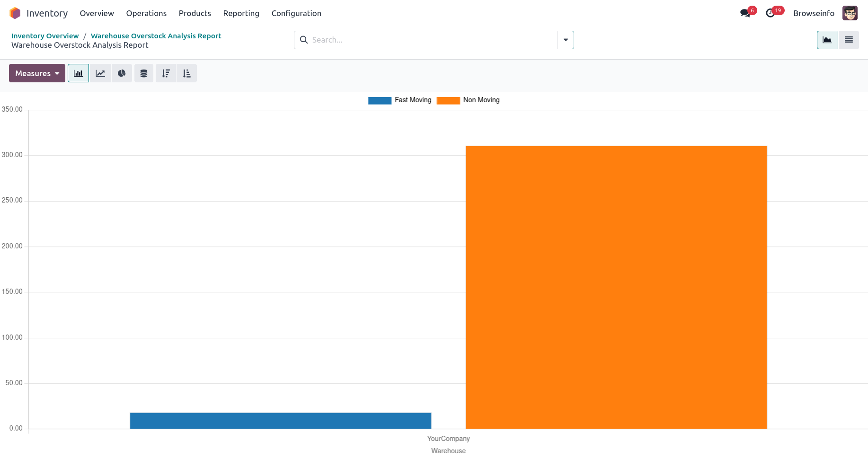Switch to line chart mode
The height and width of the screenshot is (458, 868).
(x=100, y=73)
